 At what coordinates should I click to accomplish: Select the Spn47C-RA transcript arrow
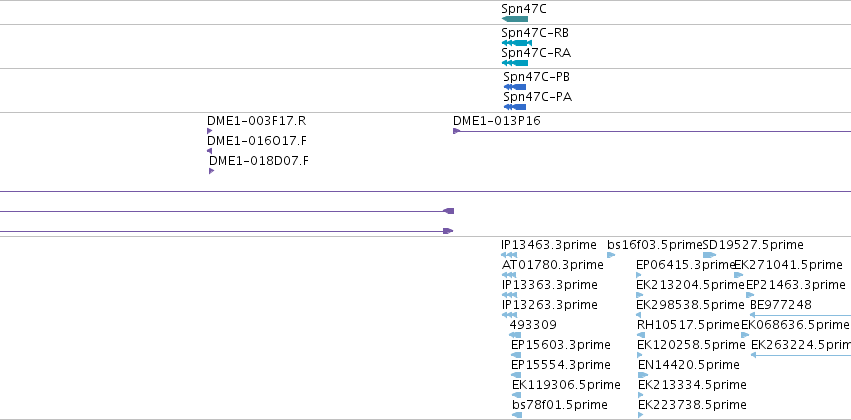(515, 63)
